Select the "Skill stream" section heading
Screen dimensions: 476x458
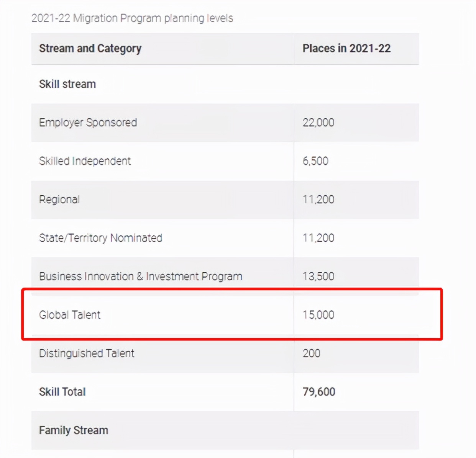(67, 84)
